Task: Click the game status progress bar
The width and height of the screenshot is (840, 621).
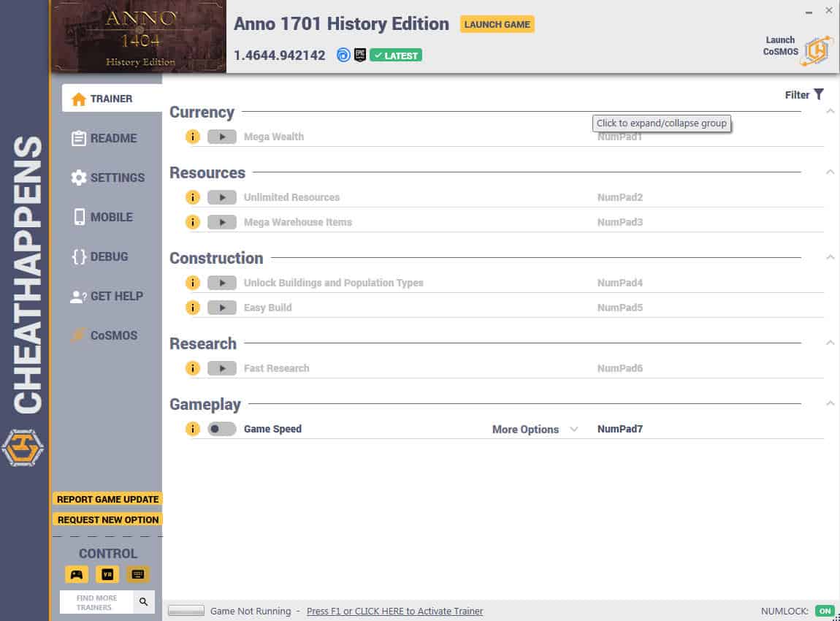Action: (186, 611)
